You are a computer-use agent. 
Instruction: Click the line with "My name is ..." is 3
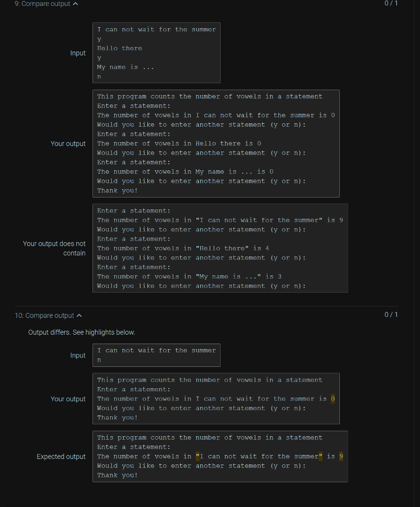tap(189, 276)
